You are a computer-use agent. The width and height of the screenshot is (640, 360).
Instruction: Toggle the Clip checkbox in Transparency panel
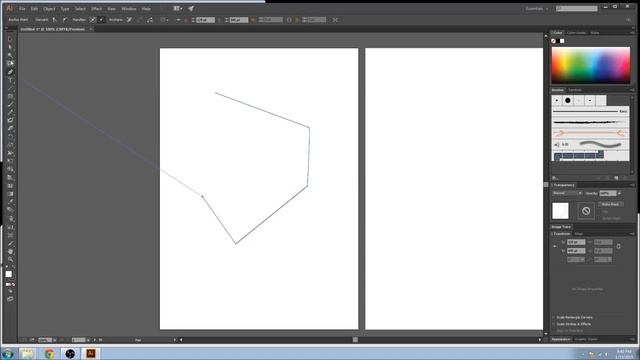pos(601,212)
